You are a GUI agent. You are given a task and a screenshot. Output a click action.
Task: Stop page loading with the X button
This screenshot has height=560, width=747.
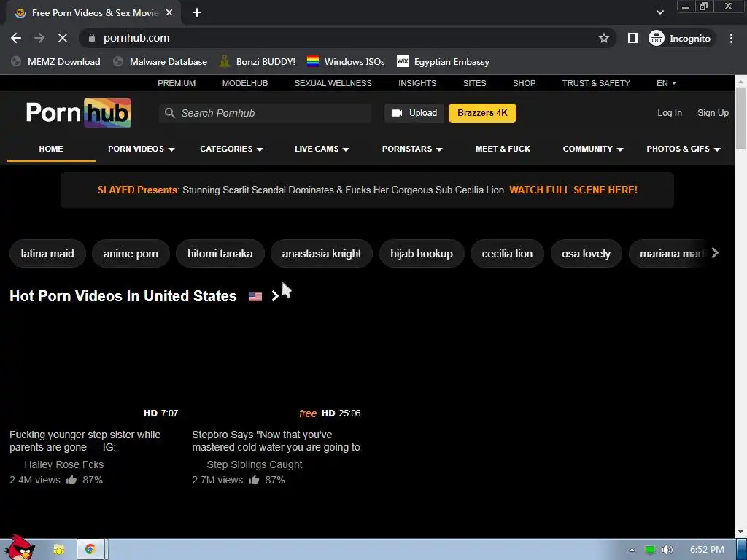63,38
